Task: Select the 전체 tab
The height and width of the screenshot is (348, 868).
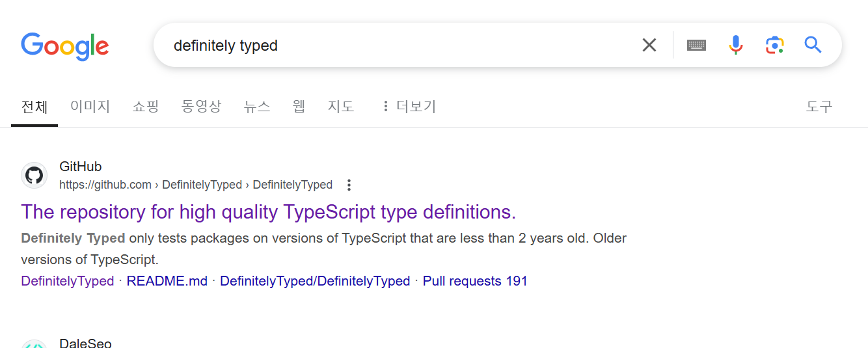Action: [34, 107]
